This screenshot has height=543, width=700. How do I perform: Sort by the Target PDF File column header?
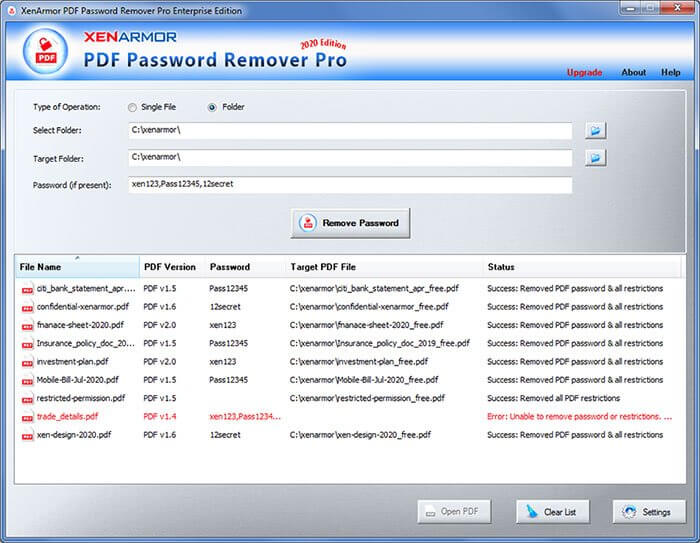pyautogui.click(x=384, y=267)
